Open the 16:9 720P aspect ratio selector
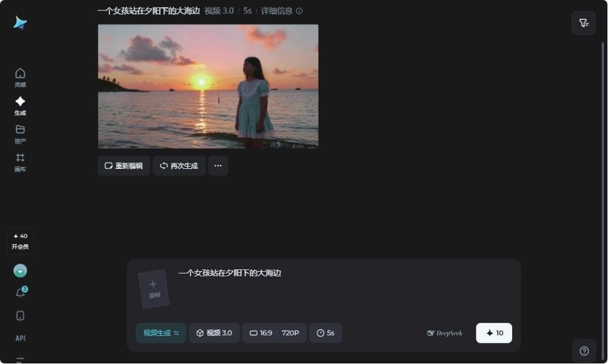Image resolution: width=608 pixels, height=364 pixels. [x=275, y=333]
